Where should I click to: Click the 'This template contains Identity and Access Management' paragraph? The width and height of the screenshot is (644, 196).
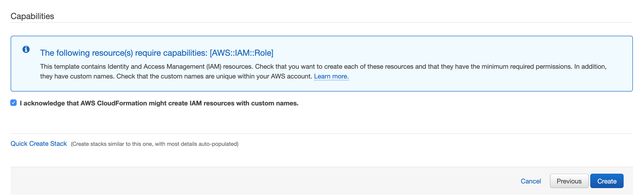[323, 72]
